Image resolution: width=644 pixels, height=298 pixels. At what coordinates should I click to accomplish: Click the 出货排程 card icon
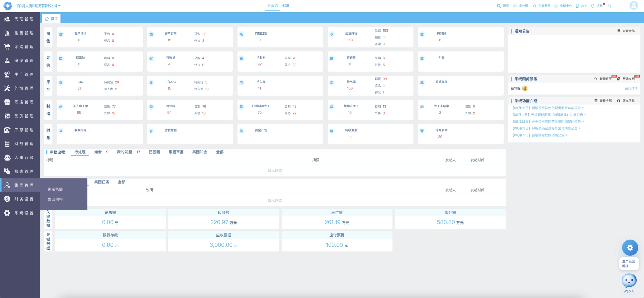(331, 34)
